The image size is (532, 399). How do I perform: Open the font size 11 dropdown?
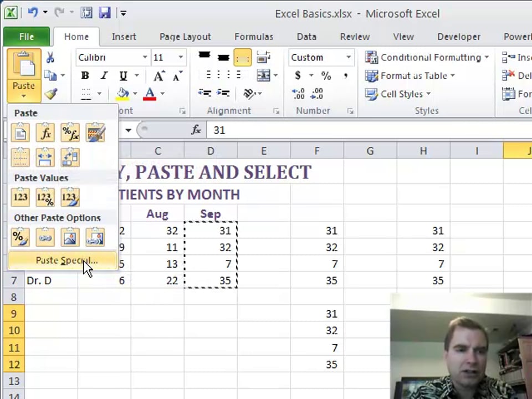point(181,57)
